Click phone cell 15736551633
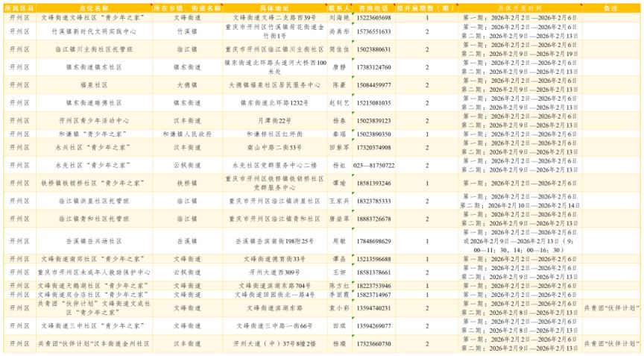The image size is (644, 356). coord(373,31)
